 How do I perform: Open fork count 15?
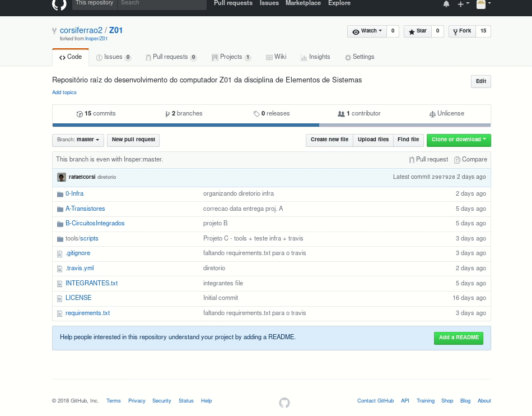[483, 31]
